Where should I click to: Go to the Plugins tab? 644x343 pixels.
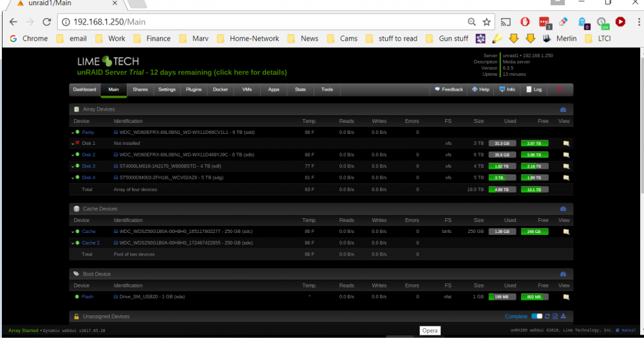(x=193, y=89)
